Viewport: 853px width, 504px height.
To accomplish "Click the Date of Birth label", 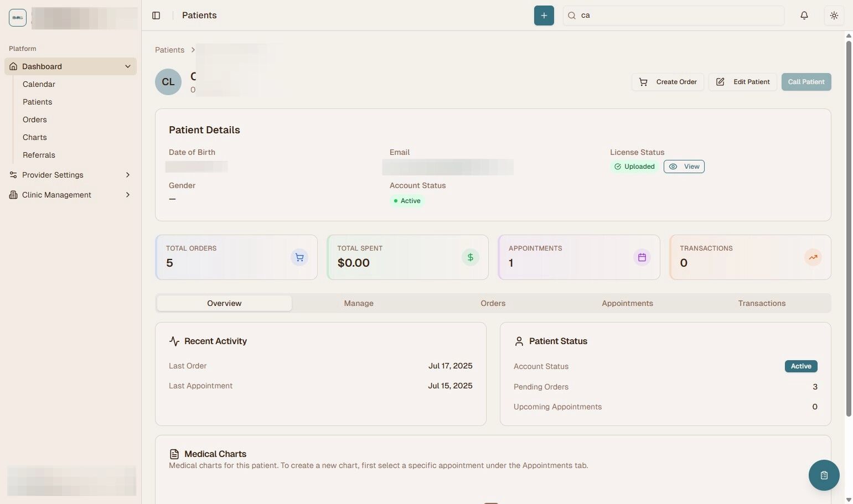I will click(x=192, y=152).
